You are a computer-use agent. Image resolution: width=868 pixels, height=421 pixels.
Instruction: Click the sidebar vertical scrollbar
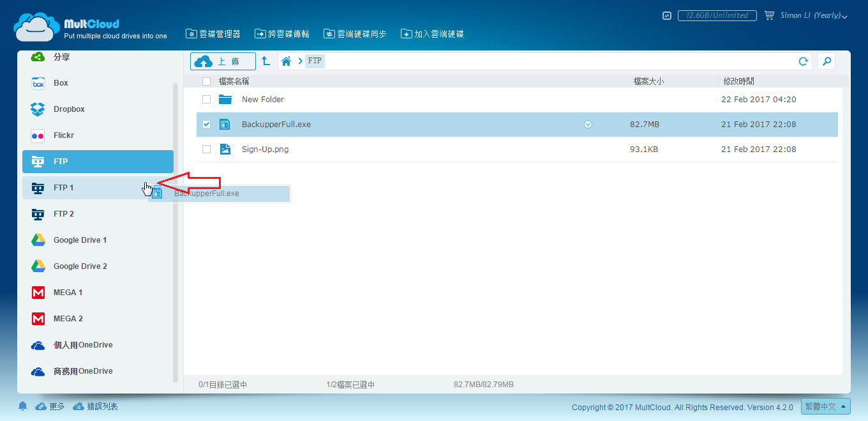click(176, 233)
